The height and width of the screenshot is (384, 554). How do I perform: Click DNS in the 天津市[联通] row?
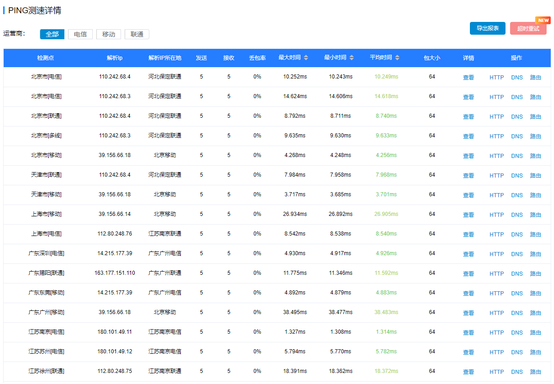click(x=517, y=176)
